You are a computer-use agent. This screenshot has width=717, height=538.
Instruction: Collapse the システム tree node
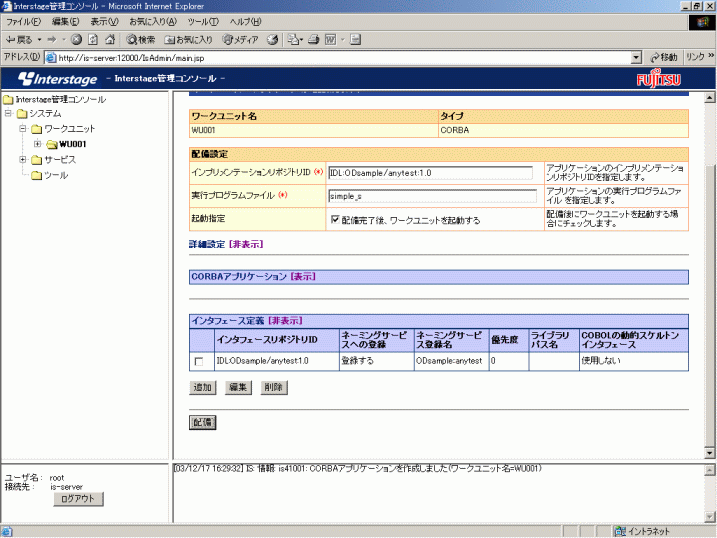[8, 113]
